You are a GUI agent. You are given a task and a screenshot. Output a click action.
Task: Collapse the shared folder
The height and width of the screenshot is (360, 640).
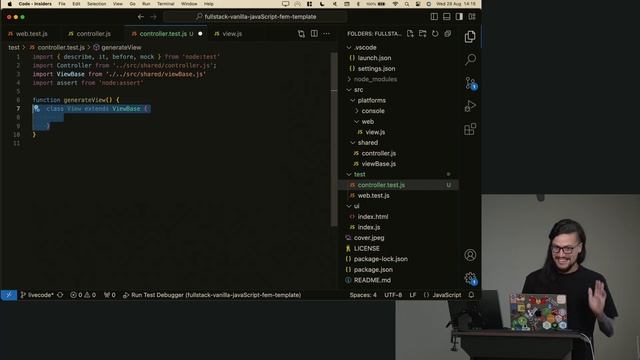353,142
